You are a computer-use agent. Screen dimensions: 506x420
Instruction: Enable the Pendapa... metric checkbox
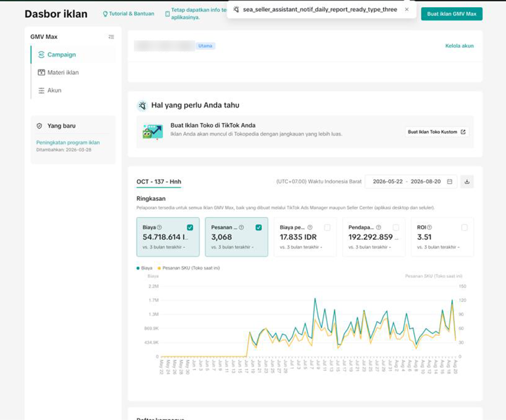396,227
